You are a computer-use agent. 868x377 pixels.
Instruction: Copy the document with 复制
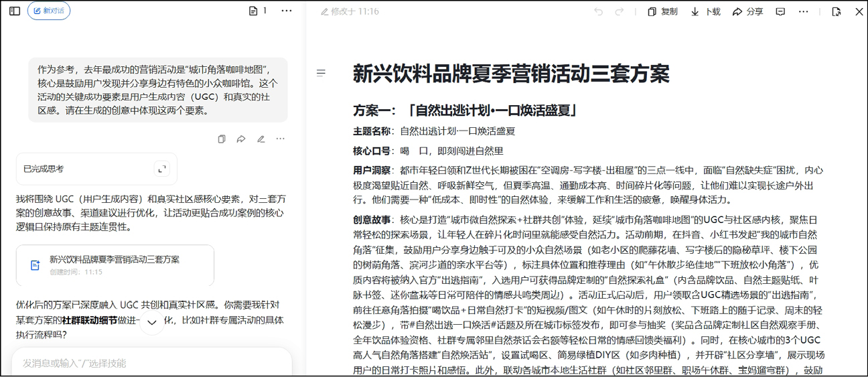point(662,12)
